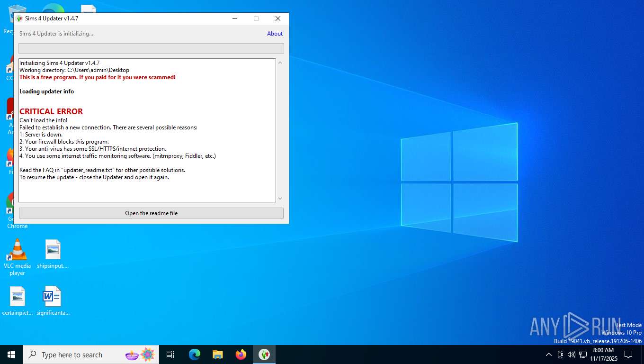The image size is (644, 364).
Task: Open Task View from the taskbar
Action: (170, 355)
